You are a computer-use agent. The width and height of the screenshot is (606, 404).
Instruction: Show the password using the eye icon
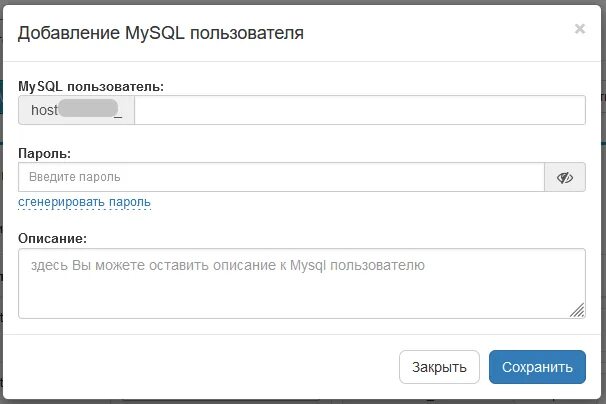565,177
